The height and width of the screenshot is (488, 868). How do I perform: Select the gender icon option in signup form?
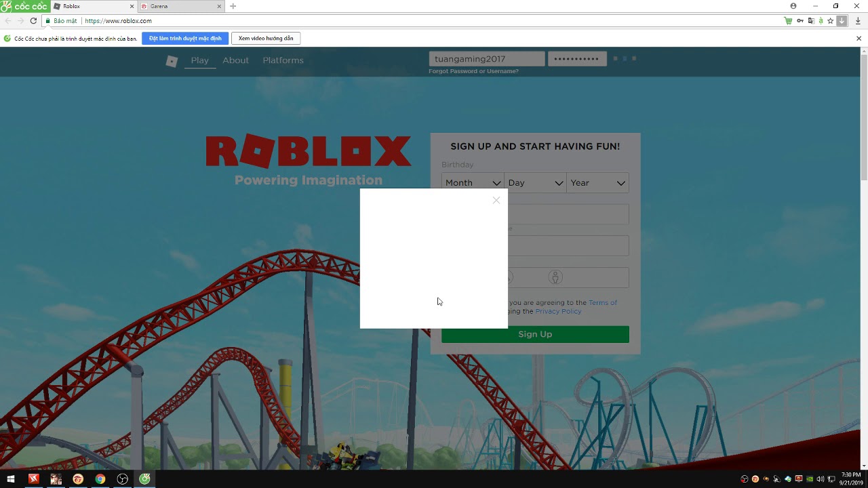[555, 277]
